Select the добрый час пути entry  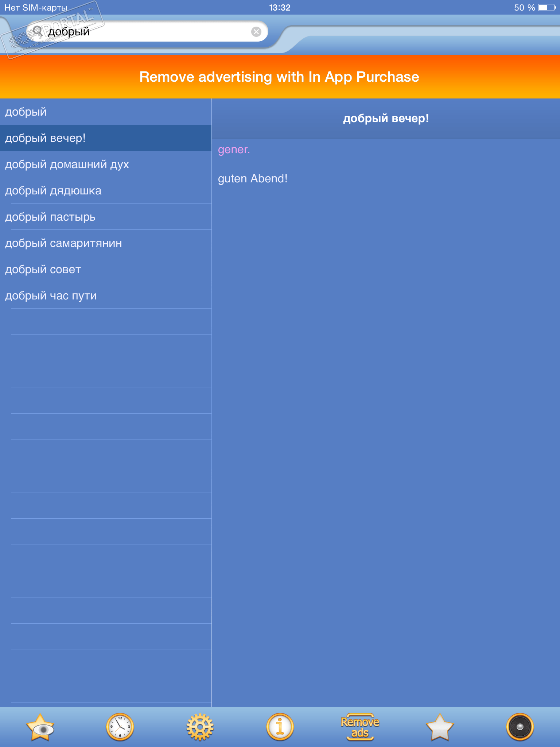106,295
